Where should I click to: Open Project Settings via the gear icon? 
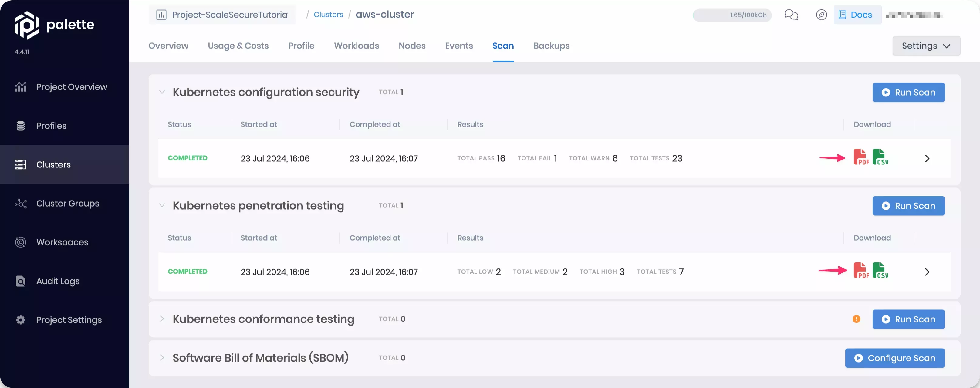pyautogui.click(x=69, y=320)
